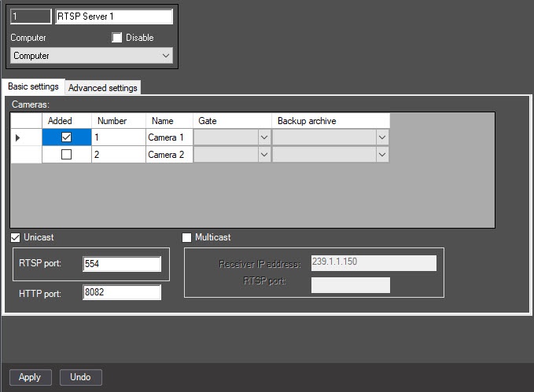Click the HTTP port field showing 8082

tap(122, 292)
